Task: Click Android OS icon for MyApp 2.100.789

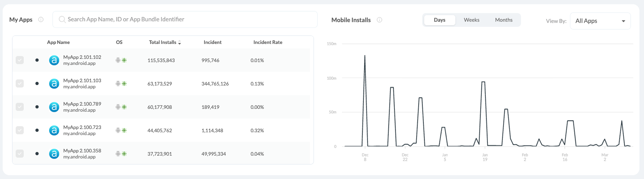Action: point(118,107)
